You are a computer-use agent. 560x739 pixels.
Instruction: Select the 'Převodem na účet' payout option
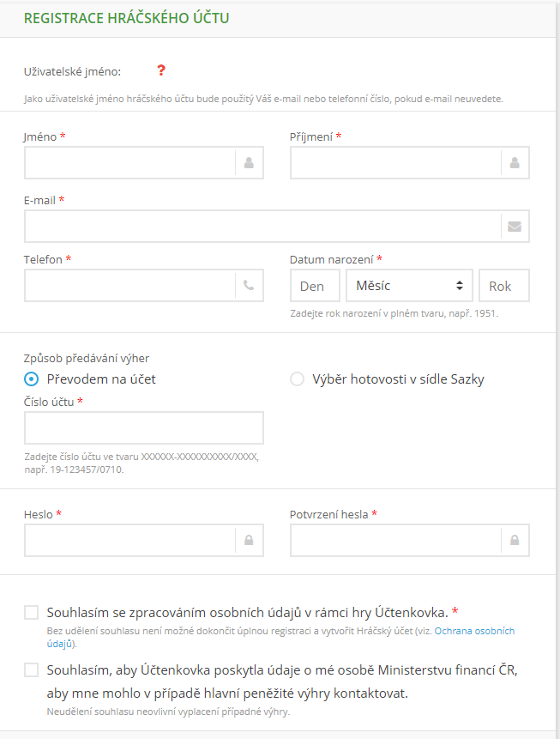click(x=31, y=379)
